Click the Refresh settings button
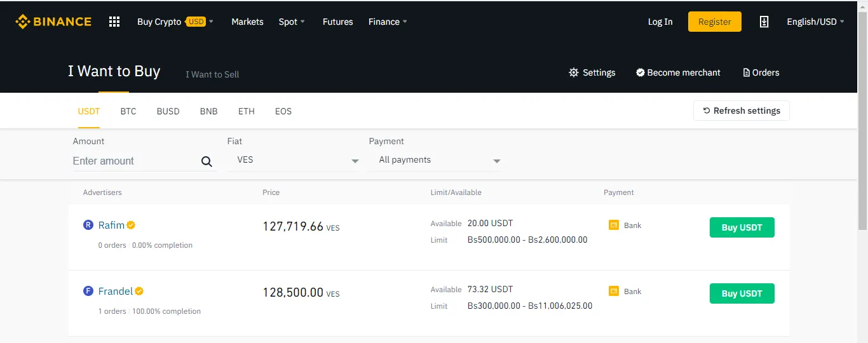Image resolution: width=868 pixels, height=343 pixels. (x=742, y=111)
